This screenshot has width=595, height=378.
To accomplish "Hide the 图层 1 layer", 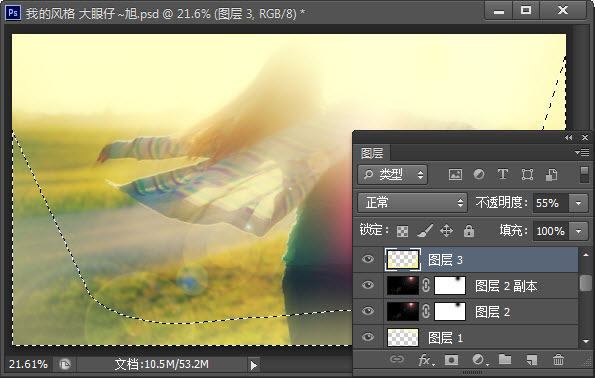I will click(x=367, y=337).
